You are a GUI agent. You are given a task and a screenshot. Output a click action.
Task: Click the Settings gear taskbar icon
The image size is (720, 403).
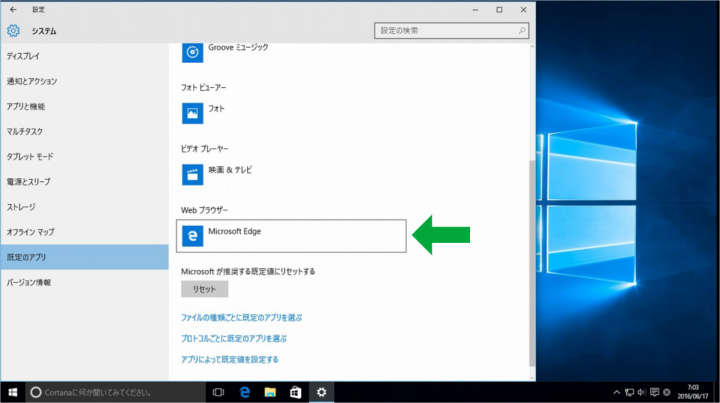click(321, 392)
